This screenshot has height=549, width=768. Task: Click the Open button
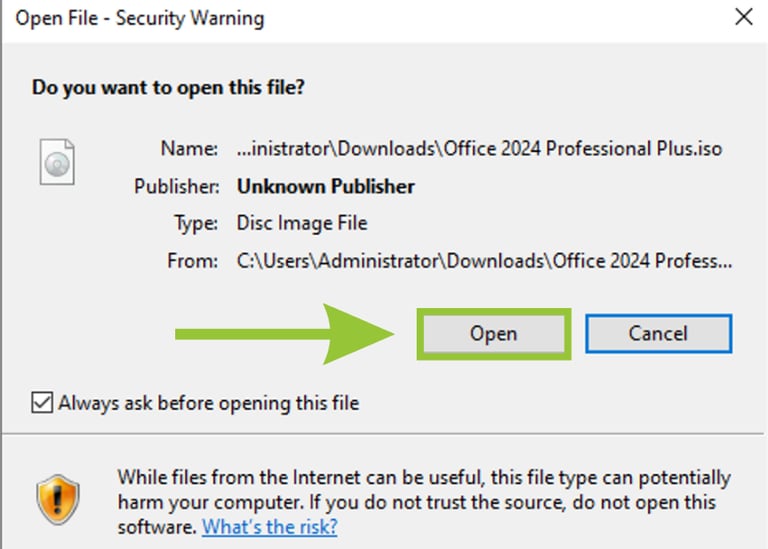point(494,334)
